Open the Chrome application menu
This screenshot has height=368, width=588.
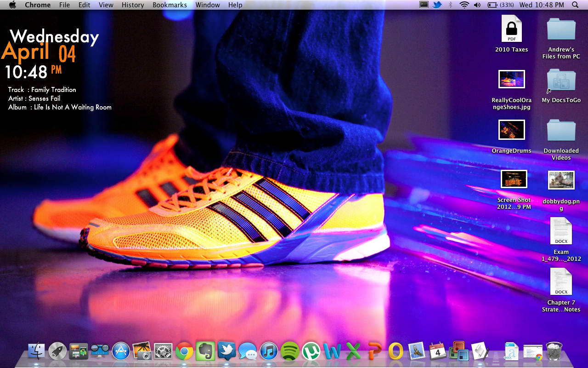38,5
